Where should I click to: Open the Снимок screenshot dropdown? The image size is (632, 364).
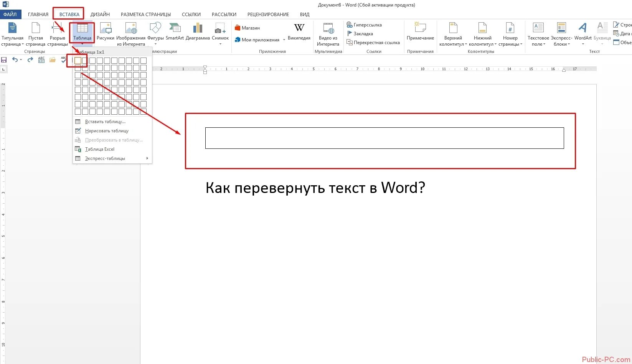(x=220, y=34)
